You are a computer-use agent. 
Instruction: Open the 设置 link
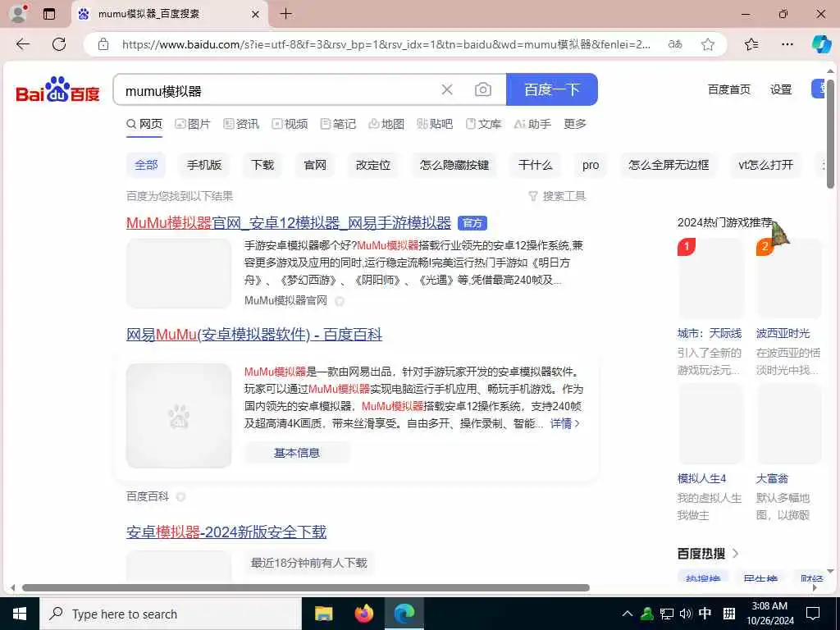click(x=781, y=89)
